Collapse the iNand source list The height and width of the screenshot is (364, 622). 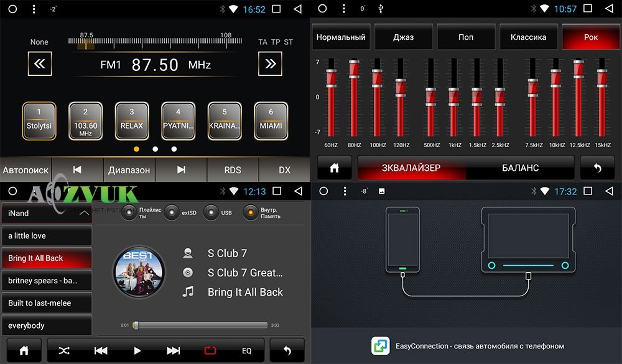pos(84,213)
